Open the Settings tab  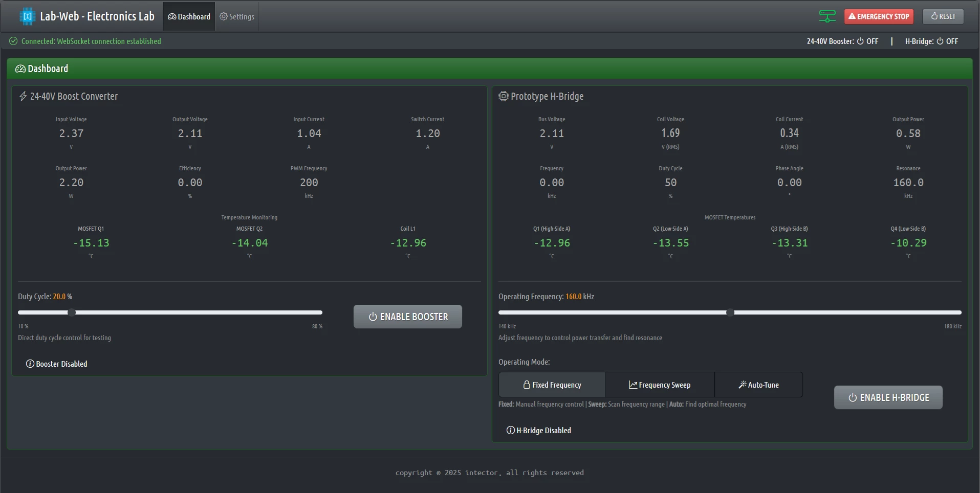point(237,16)
